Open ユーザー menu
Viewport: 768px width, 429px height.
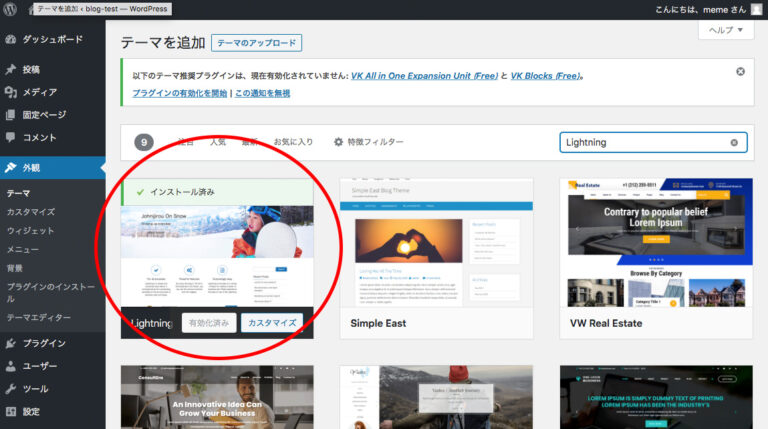[x=52, y=366]
